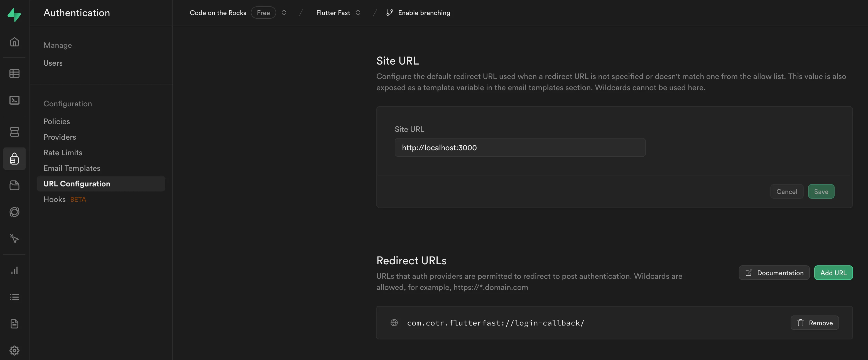Select the URL Configuration menu item
The height and width of the screenshot is (360, 868).
(101, 184)
